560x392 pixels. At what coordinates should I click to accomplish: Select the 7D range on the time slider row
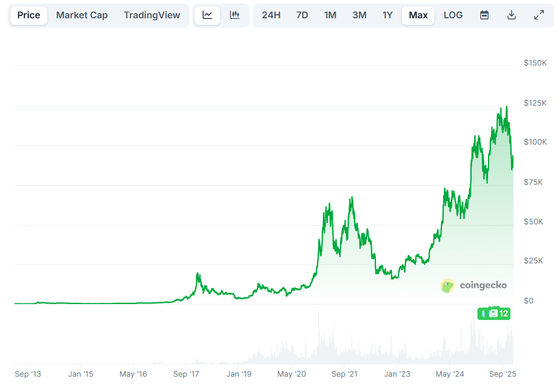pyautogui.click(x=302, y=15)
